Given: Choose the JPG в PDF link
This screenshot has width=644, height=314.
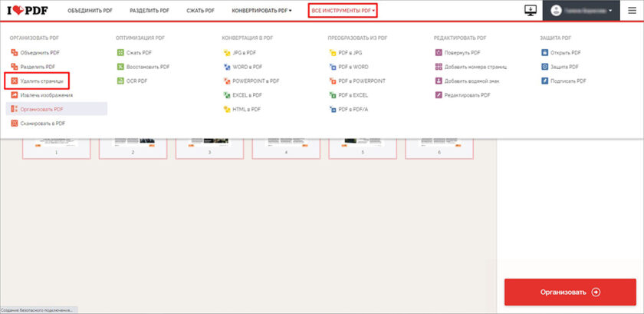Looking at the screenshot, I should click(245, 53).
